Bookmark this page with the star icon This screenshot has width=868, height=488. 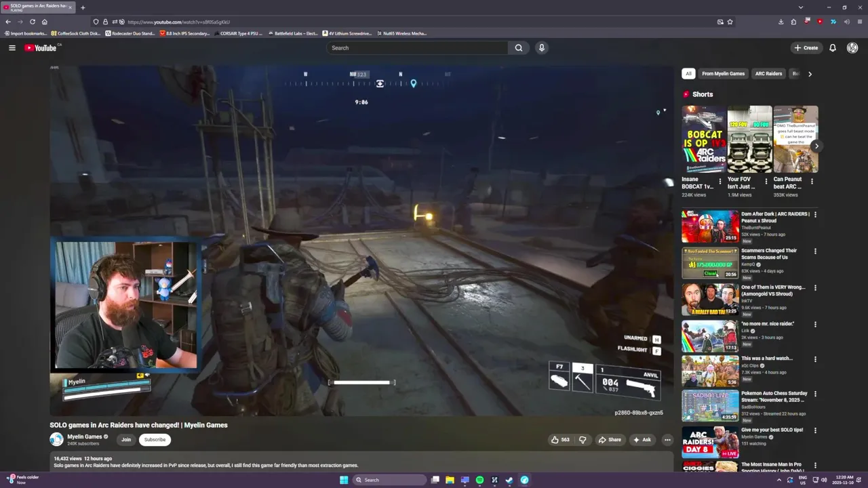[x=730, y=22]
